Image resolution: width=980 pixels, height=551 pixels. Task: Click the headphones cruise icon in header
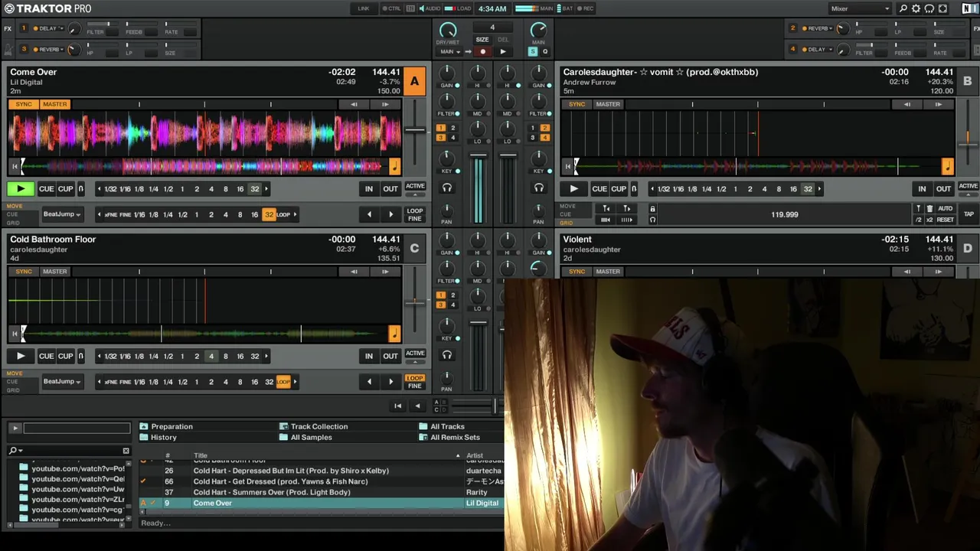point(929,8)
